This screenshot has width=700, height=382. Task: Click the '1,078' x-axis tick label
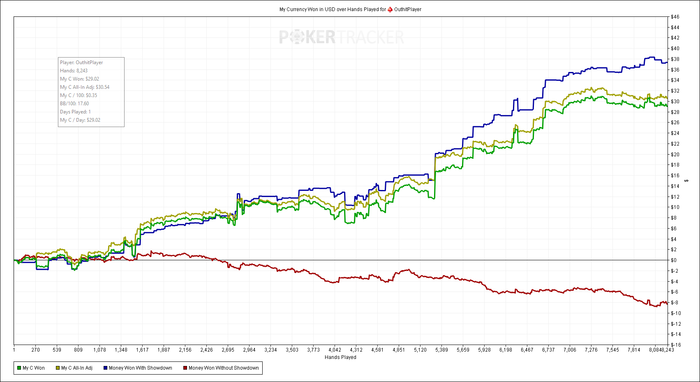click(x=99, y=351)
